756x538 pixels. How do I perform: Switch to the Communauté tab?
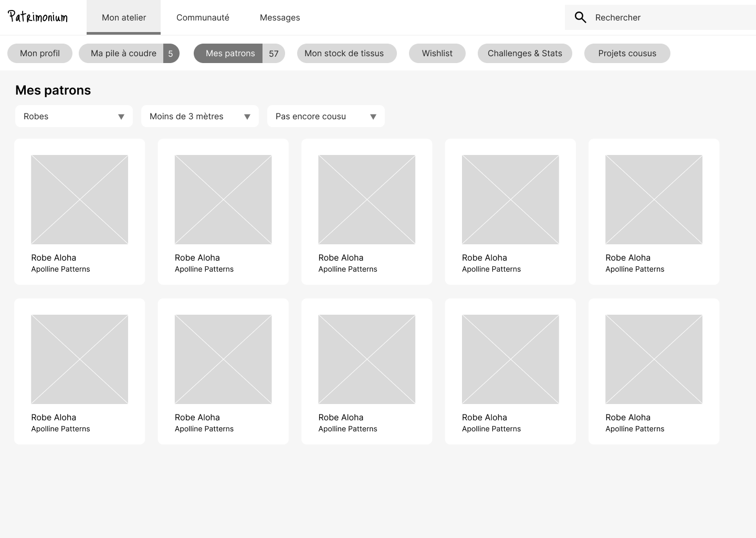coord(203,17)
